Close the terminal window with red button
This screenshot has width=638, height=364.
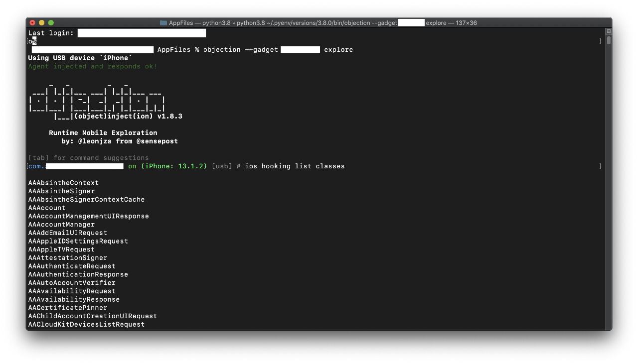coord(32,23)
